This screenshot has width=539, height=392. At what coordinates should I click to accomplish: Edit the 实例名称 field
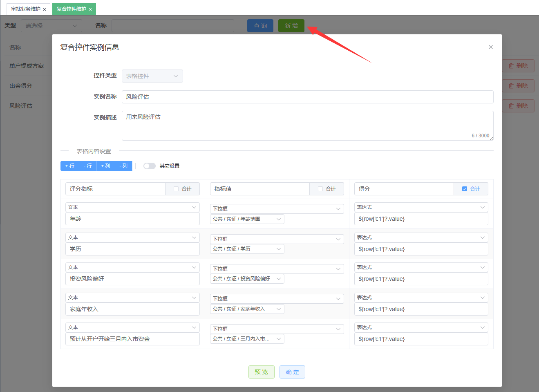tap(307, 97)
